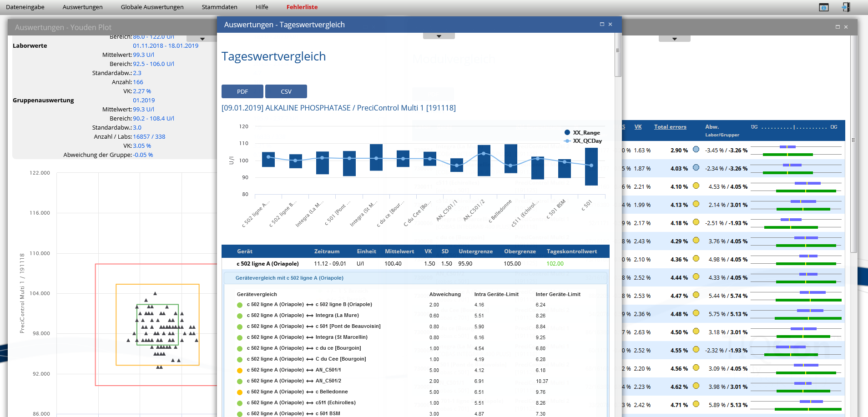Image resolution: width=868 pixels, height=417 pixels.
Task: Click yellow status circle beside 4.10 % total error
Action: [x=696, y=186]
